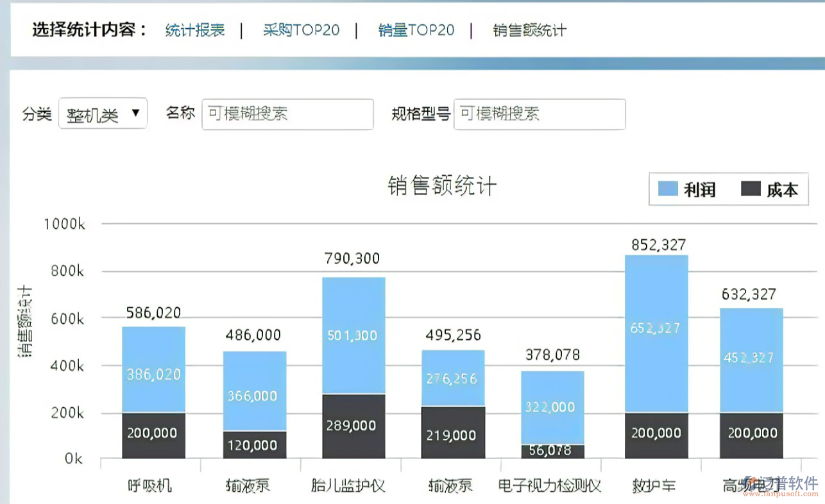This screenshot has width=825, height=504.
Task: Switch to 采购TOP20 tab
Action: (x=301, y=30)
